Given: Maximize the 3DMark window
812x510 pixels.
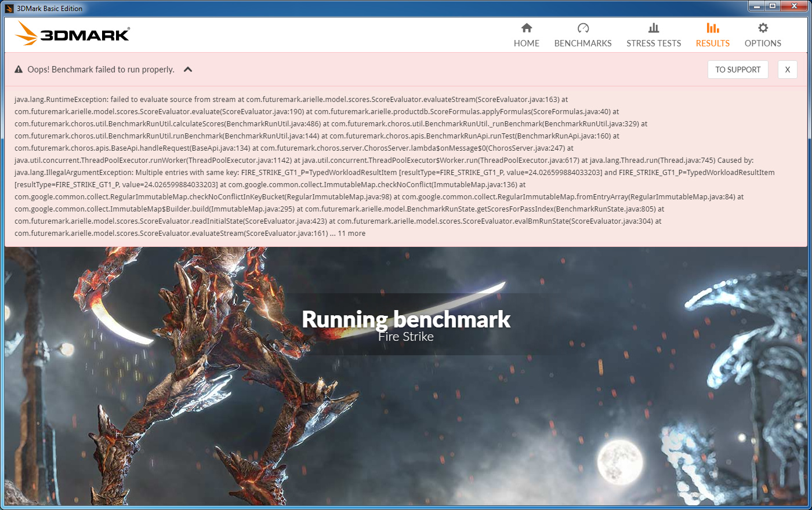Looking at the screenshot, I should 773,6.
